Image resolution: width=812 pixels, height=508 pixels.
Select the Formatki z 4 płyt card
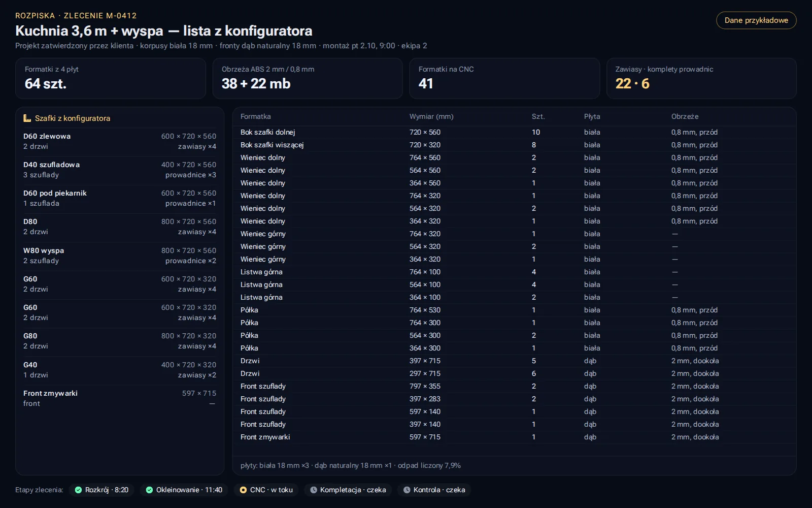111,78
